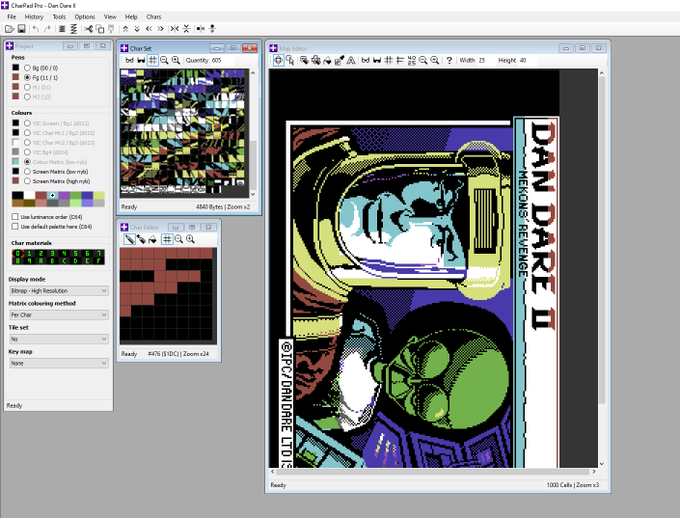The image size is (680, 518).
Task: Toggle the grid in the Char Editor toolbar
Action: (x=167, y=239)
